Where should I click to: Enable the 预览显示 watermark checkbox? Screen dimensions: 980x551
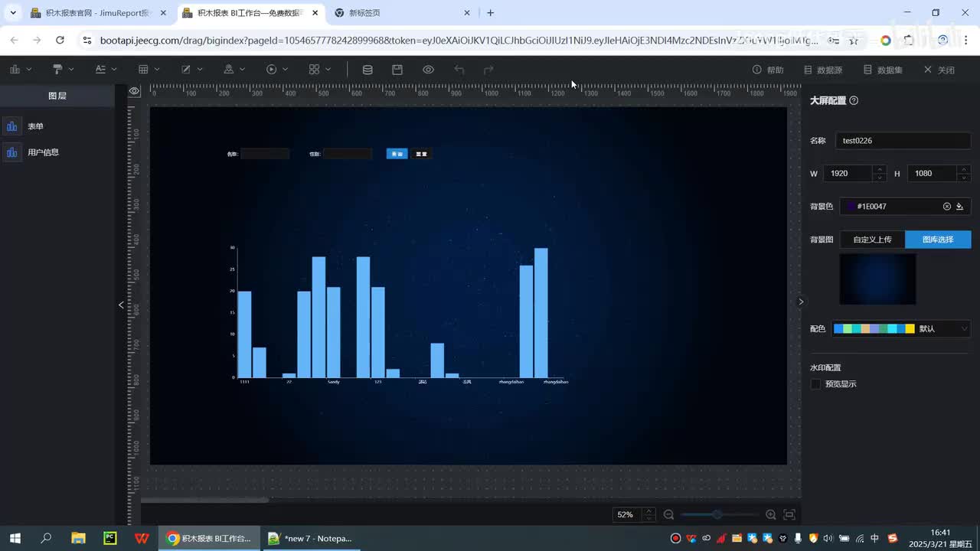(x=815, y=384)
